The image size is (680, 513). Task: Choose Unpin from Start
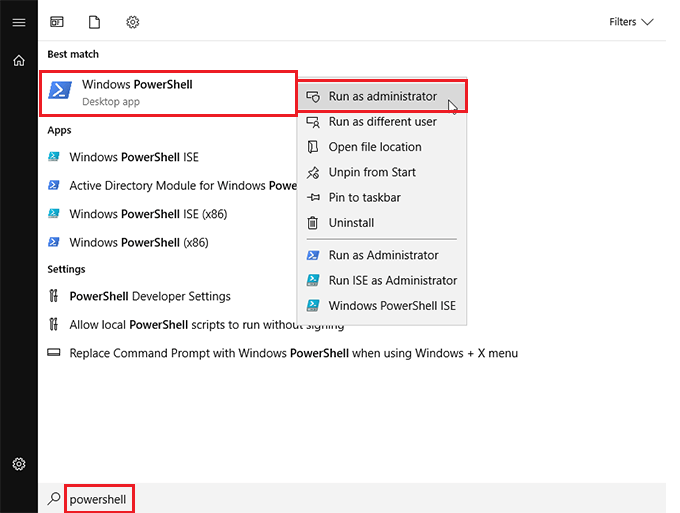[x=382, y=172]
